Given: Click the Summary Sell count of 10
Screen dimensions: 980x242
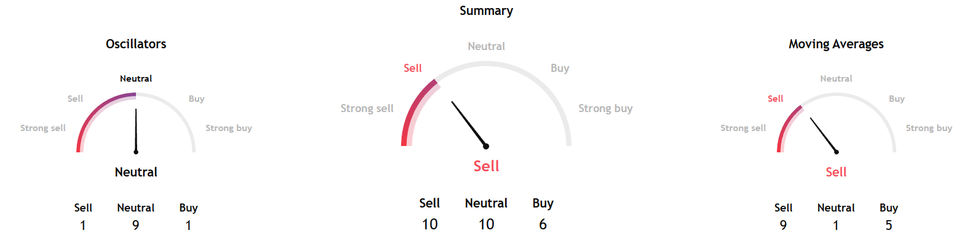Looking at the screenshot, I should point(430,224).
